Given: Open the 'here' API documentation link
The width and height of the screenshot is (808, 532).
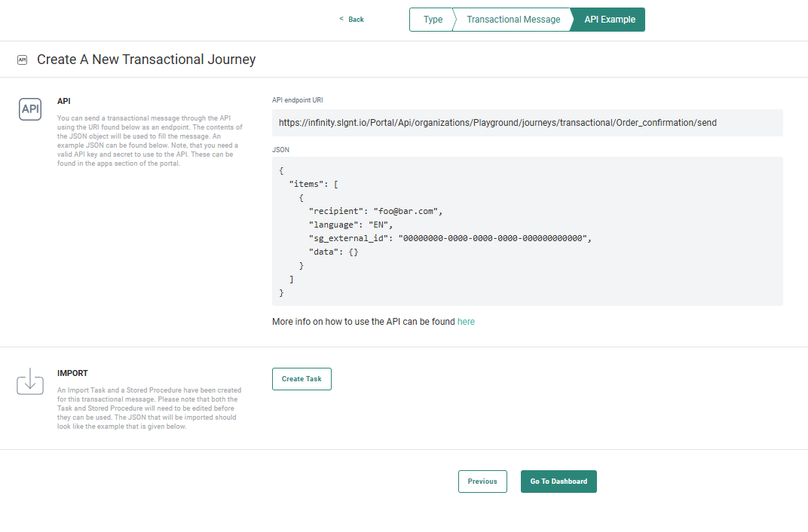Looking at the screenshot, I should click(x=466, y=322).
